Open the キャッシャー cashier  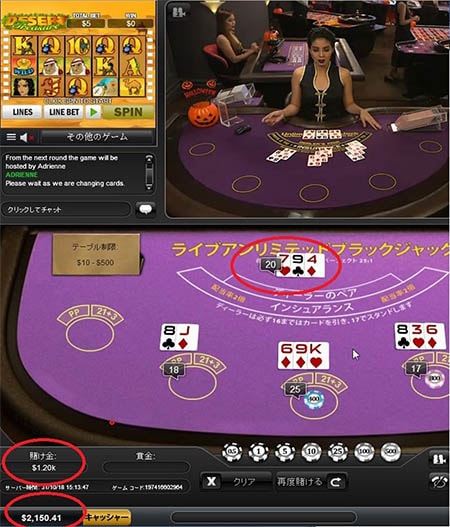(x=107, y=517)
